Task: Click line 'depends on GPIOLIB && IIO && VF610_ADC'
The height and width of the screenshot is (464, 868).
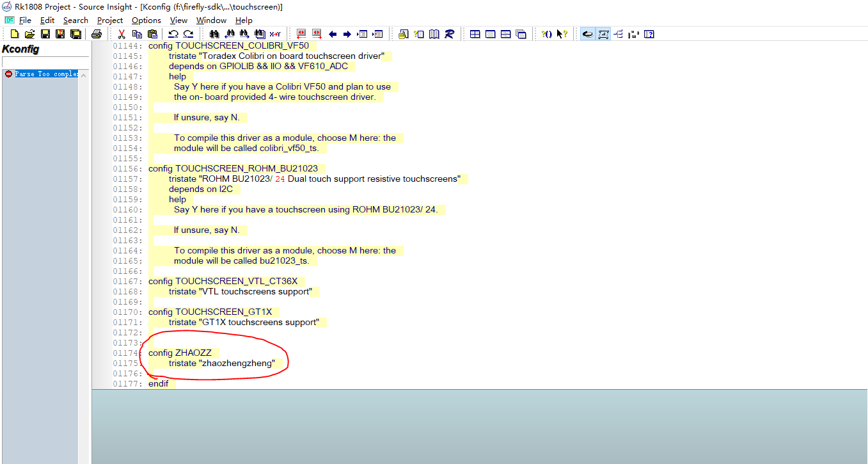Action: click(258, 67)
